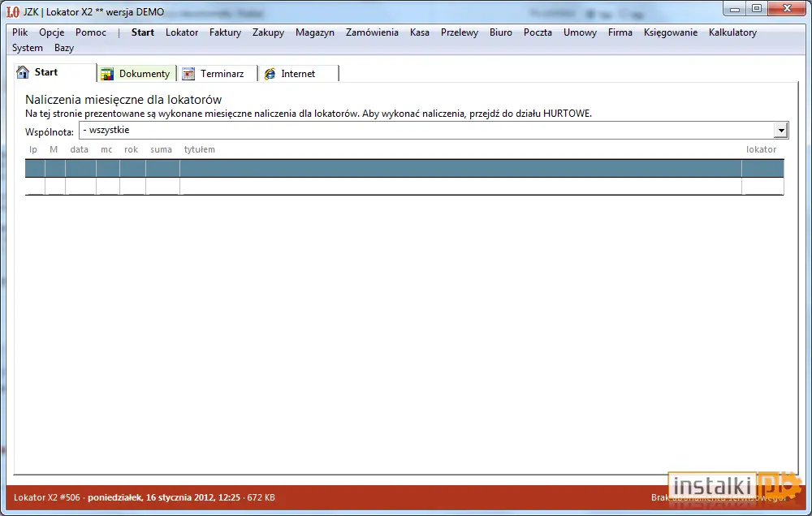This screenshot has height=516, width=812.
Task: Maximize the Lokator X2 window
Action: coord(757,9)
